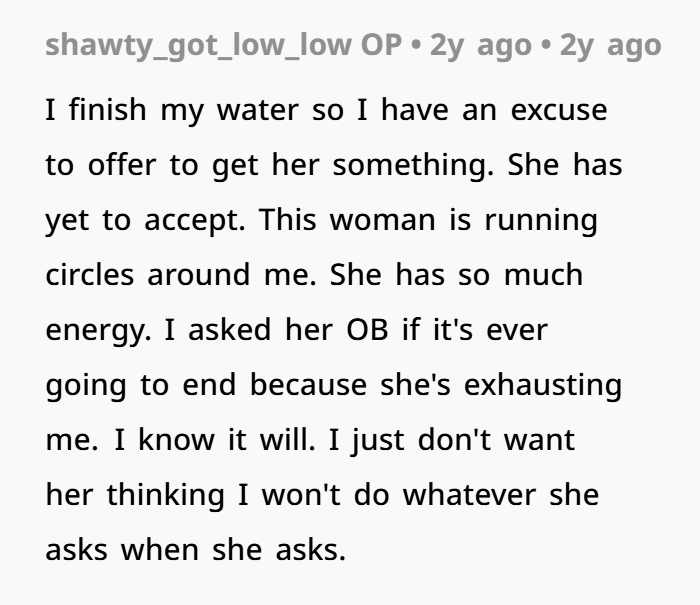700x605 pixels.
Task: Click the OP badge beside username
Action: [x=381, y=45]
